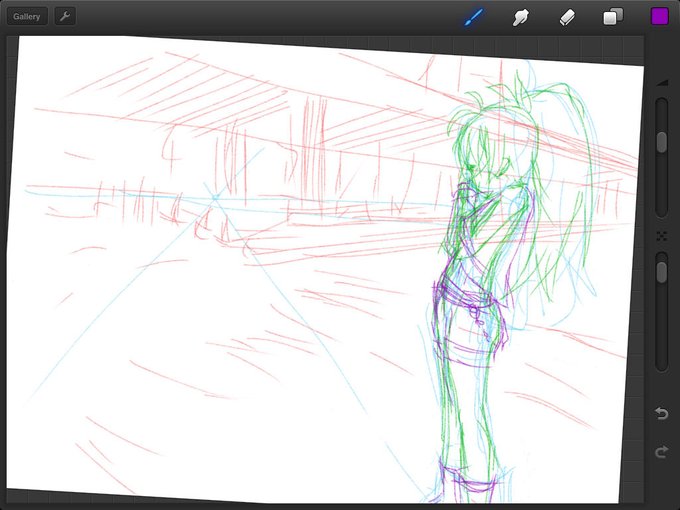Click the brush size slider handle
Viewport: 680px width, 510px height.
click(x=661, y=142)
